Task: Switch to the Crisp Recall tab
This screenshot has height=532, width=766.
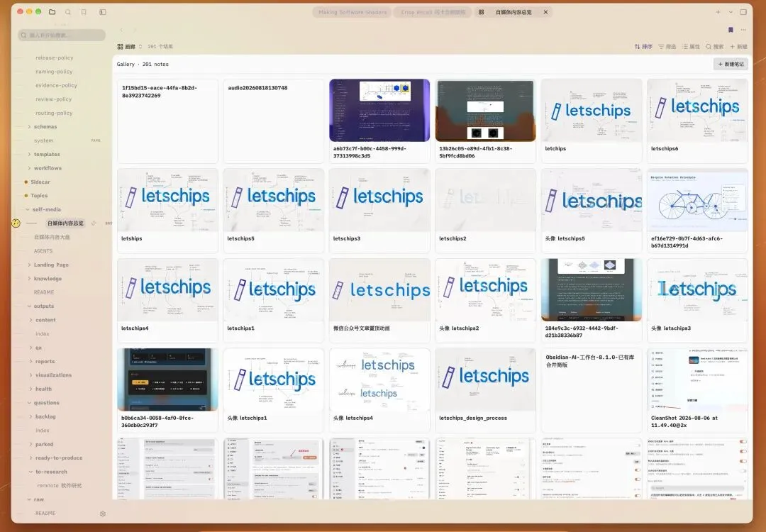Action: [433, 12]
